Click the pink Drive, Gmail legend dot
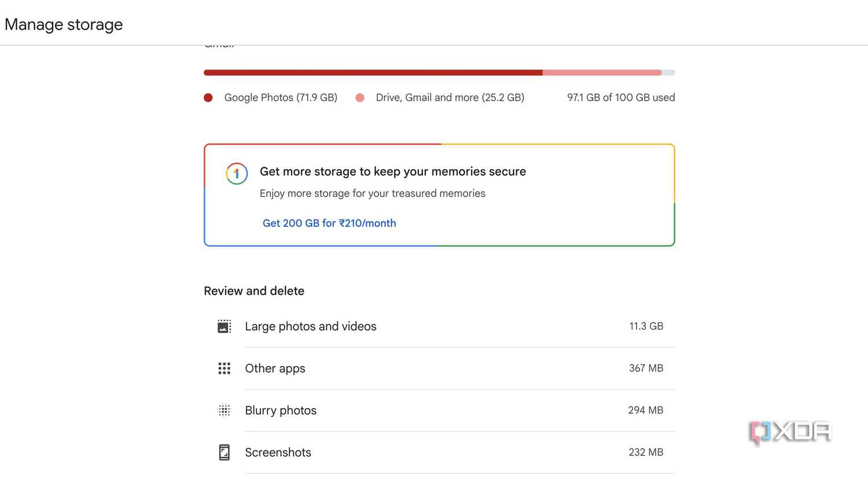Screen dimensions: 868x483 pos(360,97)
